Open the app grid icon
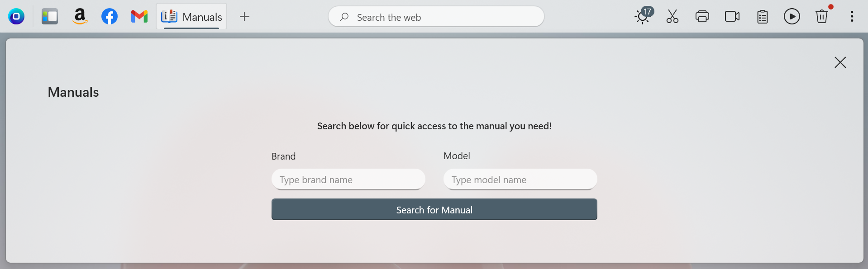Image resolution: width=868 pixels, height=269 pixels. 50,16
